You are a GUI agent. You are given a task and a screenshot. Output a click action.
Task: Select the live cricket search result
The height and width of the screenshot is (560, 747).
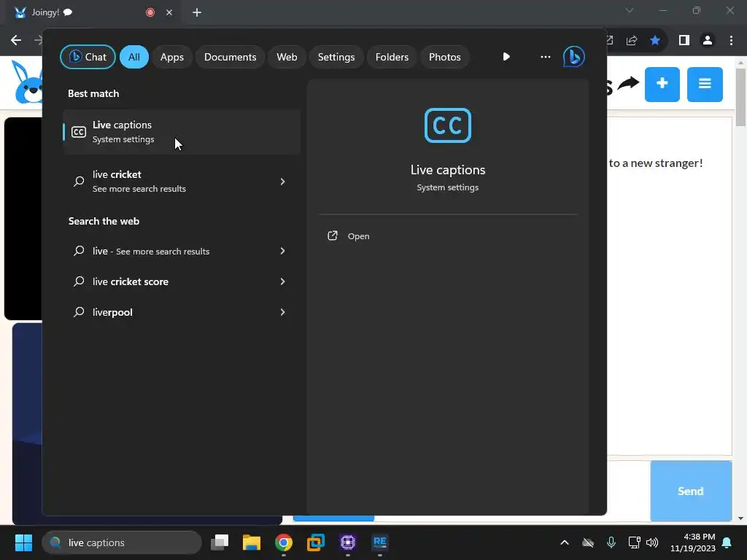[x=182, y=182]
